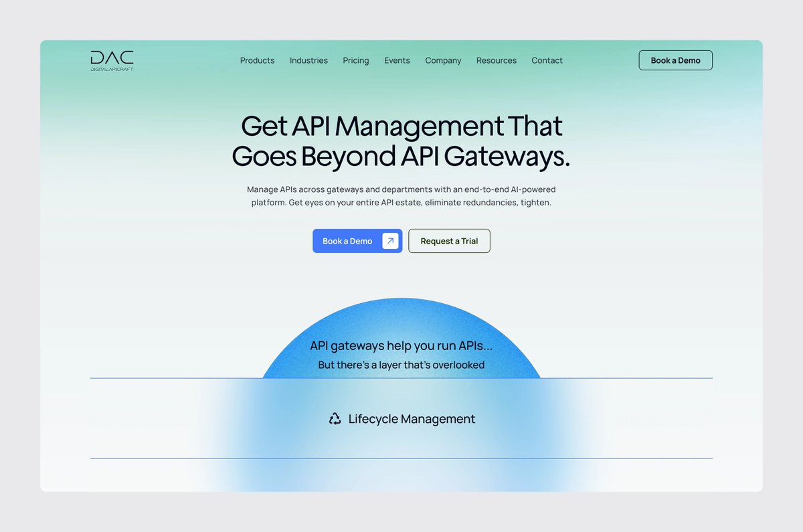Click the arrow icon inside Book a Demo
803x532 pixels.
click(390, 241)
